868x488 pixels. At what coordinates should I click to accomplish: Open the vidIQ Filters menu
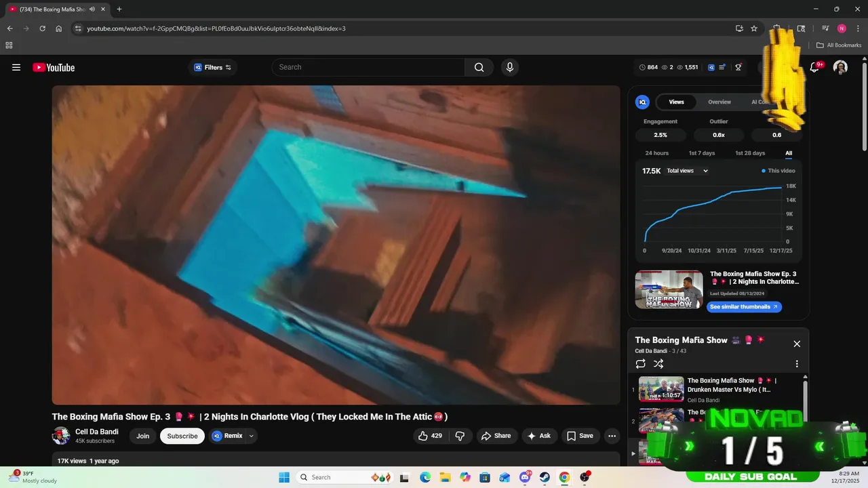[x=213, y=67]
